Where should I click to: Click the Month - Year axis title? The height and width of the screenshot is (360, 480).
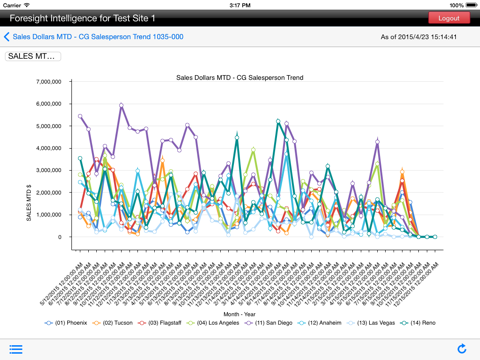239,314
